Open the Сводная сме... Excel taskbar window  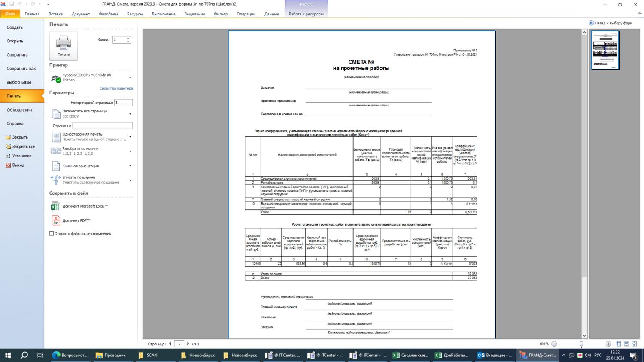[410, 355]
